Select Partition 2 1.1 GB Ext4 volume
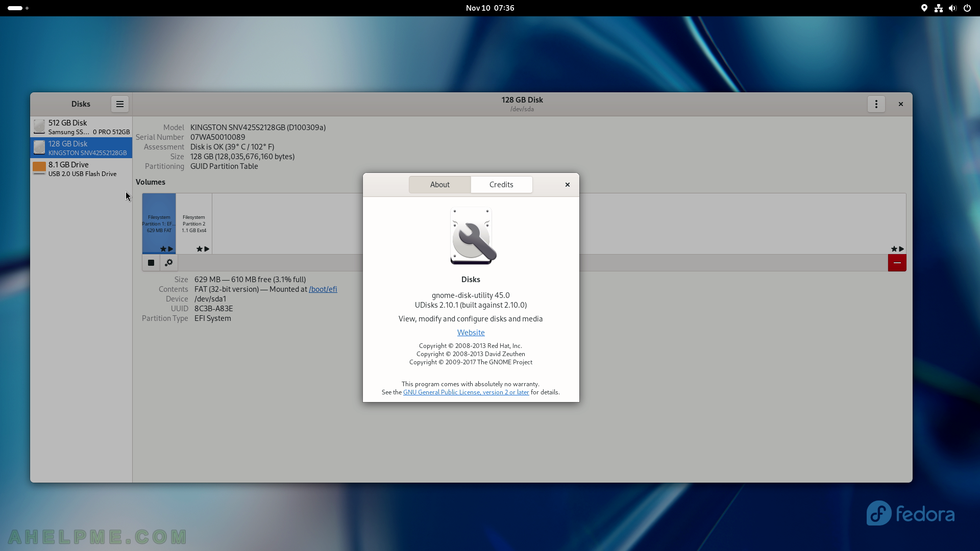Image resolution: width=980 pixels, height=551 pixels. pos(194,223)
